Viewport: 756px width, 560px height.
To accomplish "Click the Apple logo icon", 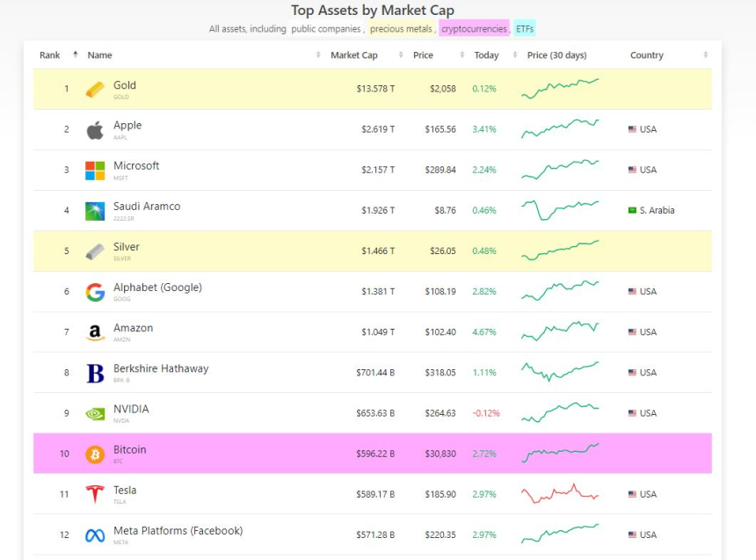I will point(95,130).
